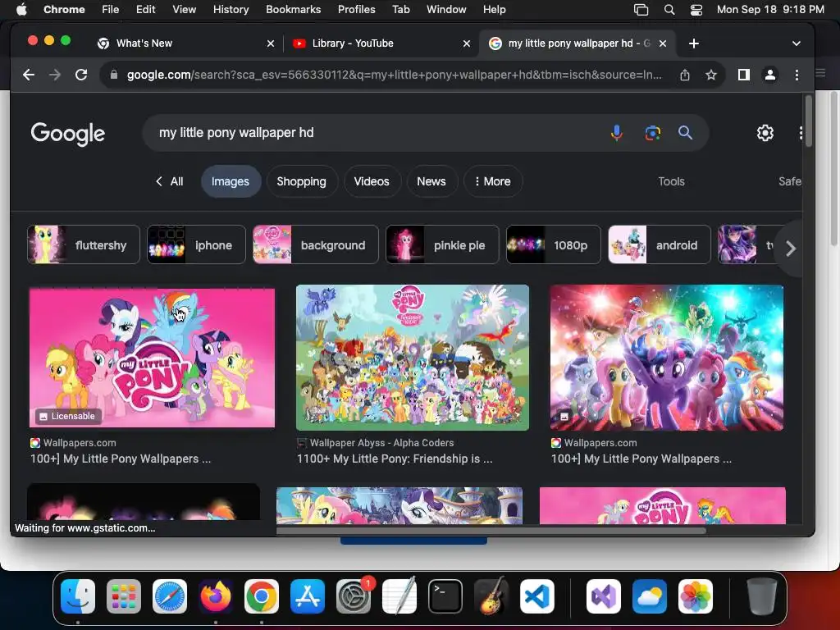Image resolution: width=840 pixels, height=630 pixels.
Task: Open Photos app from the Dock
Action: point(696,596)
